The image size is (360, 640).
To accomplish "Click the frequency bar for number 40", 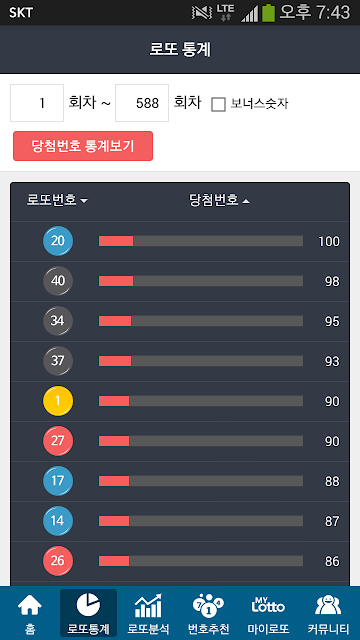I will click(x=201, y=281).
